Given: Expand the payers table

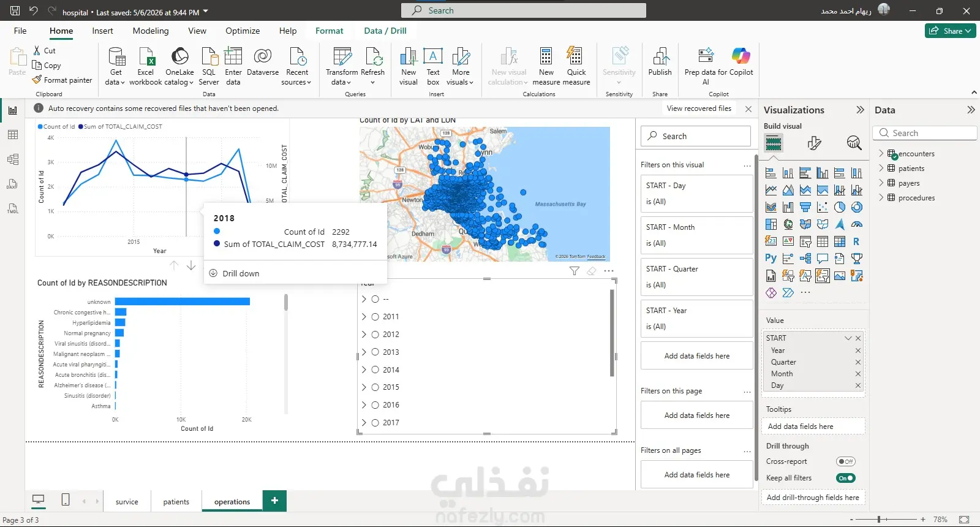Looking at the screenshot, I should coord(881,183).
